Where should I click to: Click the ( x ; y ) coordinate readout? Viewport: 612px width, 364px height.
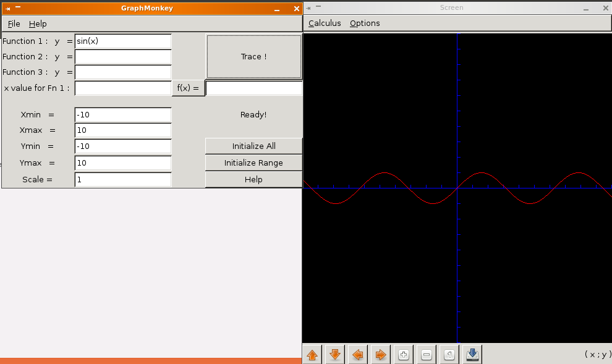[598, 354]
